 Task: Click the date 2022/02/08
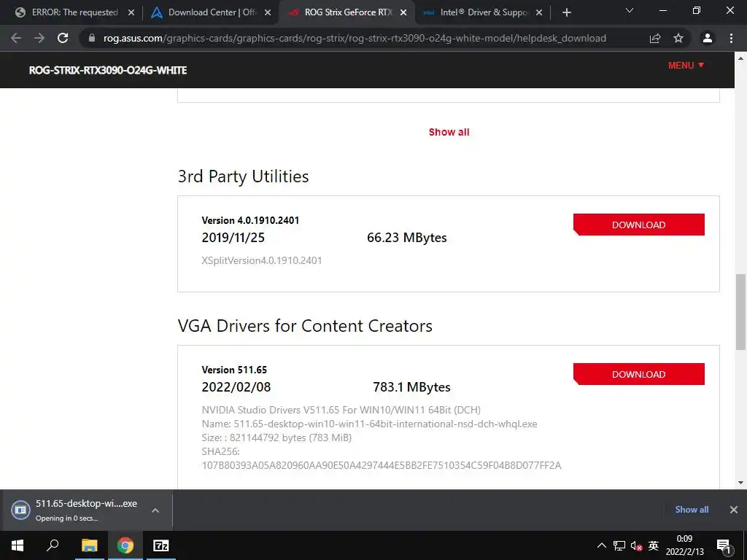point(236,386)
